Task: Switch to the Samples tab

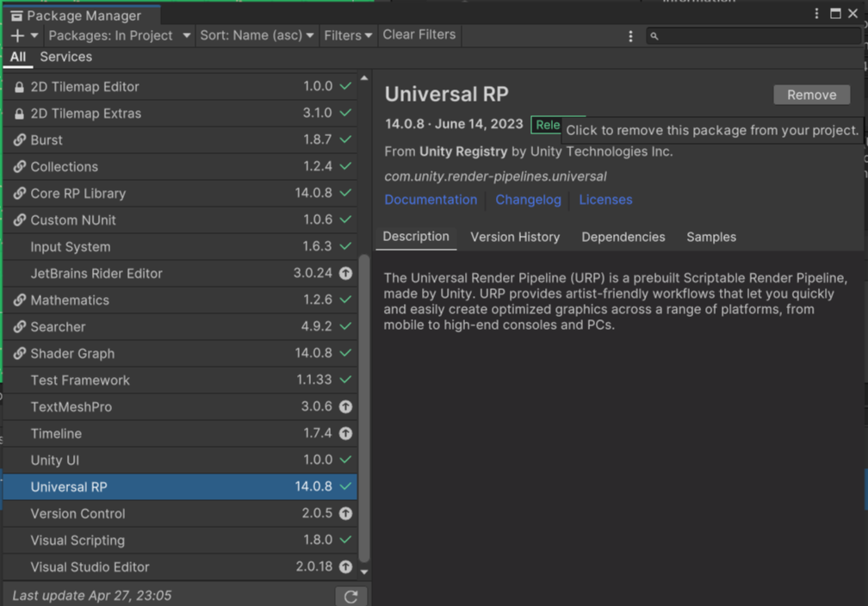Action: tap(711, 238)
